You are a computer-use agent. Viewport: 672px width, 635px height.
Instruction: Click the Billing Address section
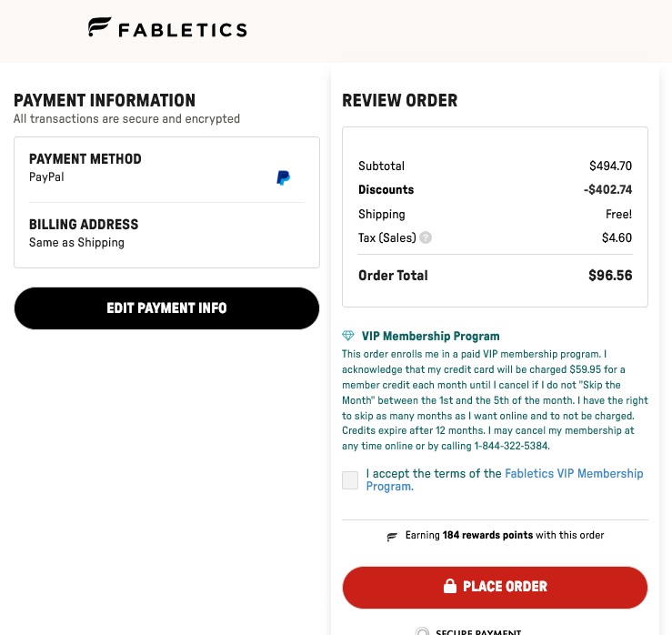[x=166, y=233]
